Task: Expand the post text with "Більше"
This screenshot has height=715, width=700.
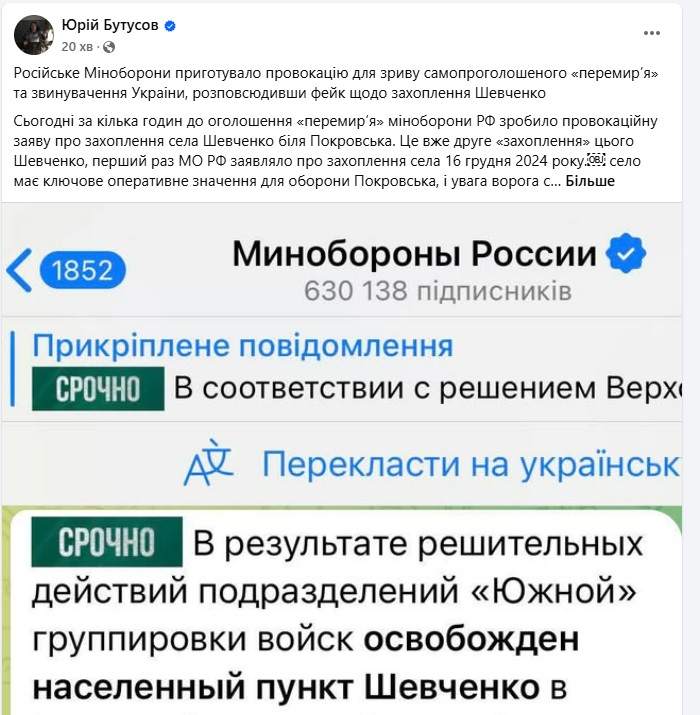Action: coord(593,181)
